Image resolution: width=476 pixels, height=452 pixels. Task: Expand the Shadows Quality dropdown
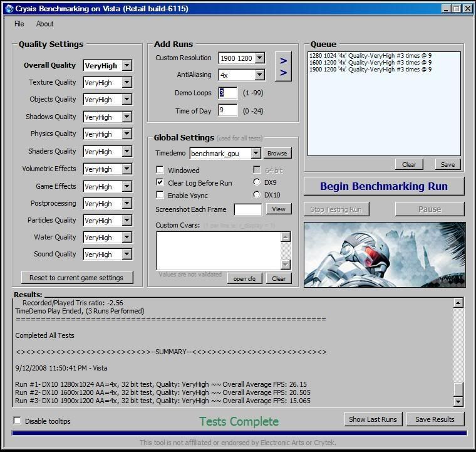coord(127,117)
